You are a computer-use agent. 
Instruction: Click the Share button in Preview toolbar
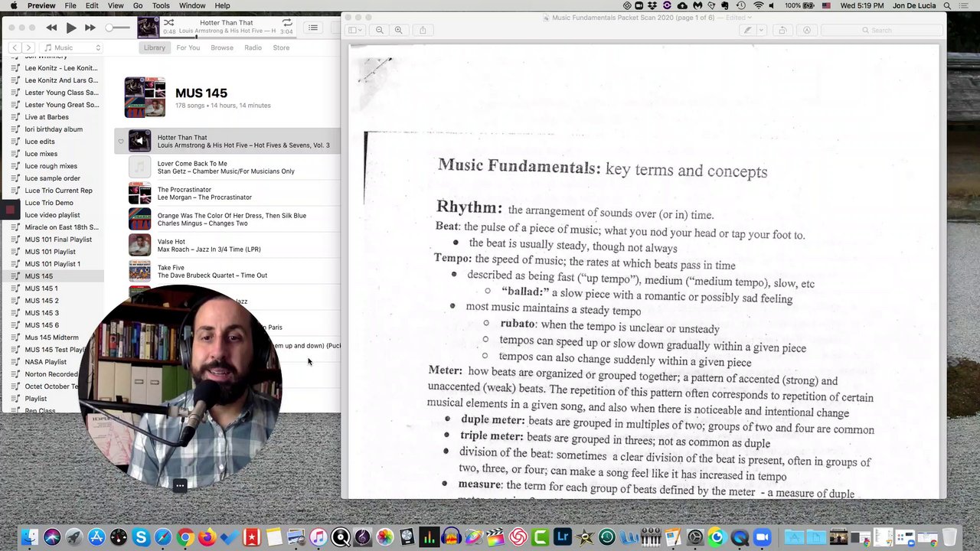click(423, 30)
